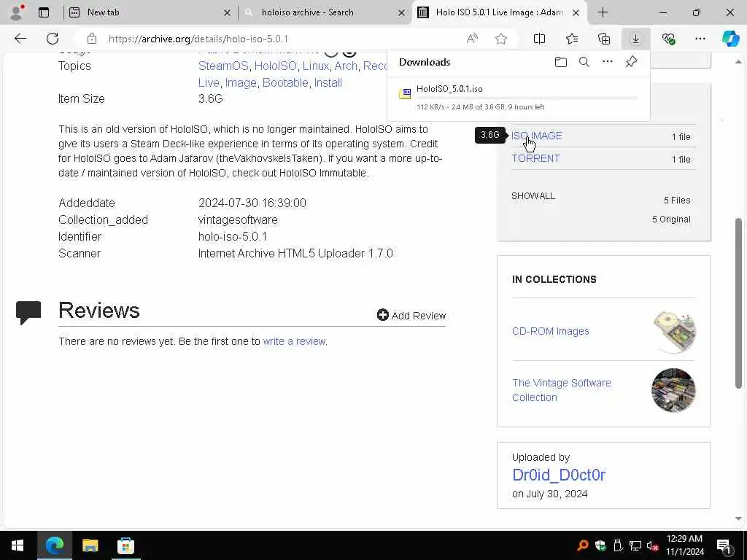Open CD-ROM Images collection link
The width and height of the screenshot is (747, 560).
(550, 331)
